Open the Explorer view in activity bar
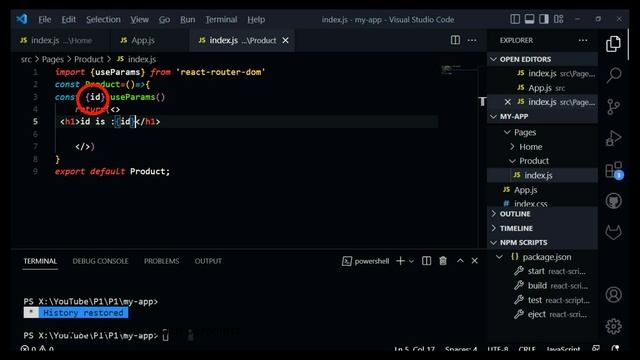The height and width of the screenshot is (360, 640). tap(613, 44)
